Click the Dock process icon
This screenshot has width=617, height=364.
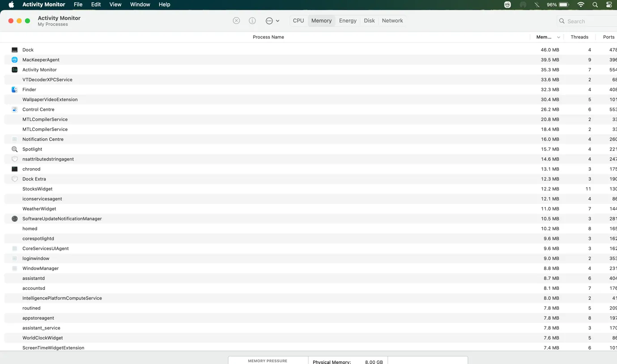click(14, 50)
